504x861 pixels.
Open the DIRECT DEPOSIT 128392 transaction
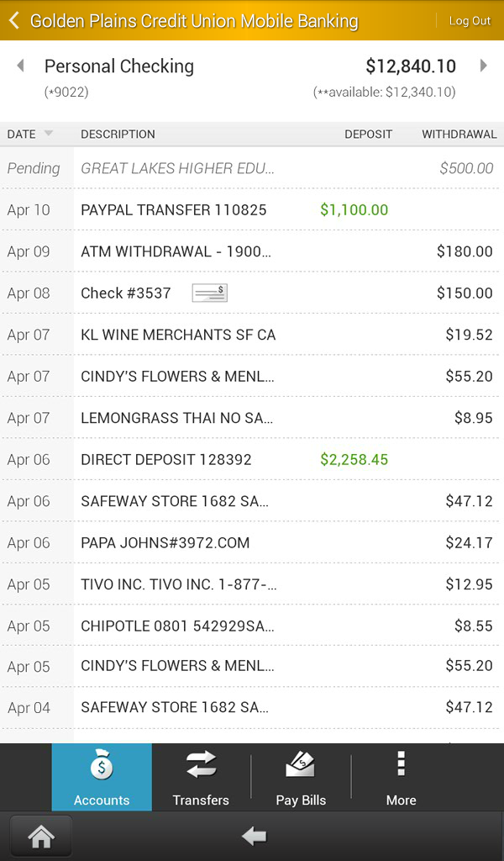pyautogui.click(x=252, y=459)
